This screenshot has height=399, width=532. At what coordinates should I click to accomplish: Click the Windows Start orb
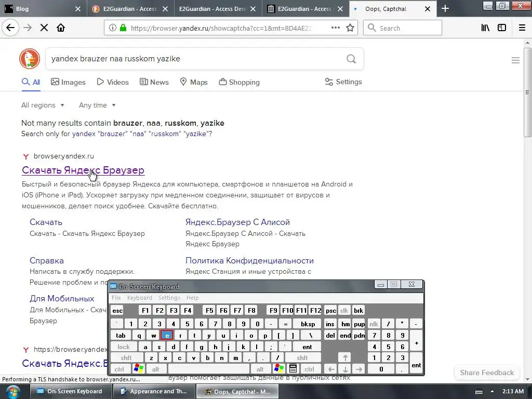pos(12,392)
